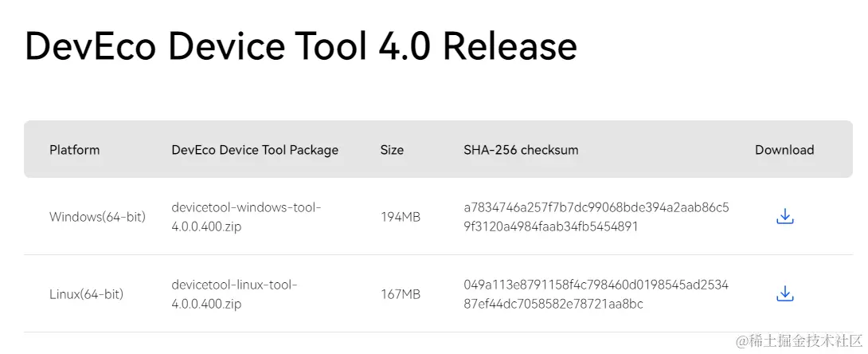This screenshot has width=868, height=354.
Task: Click the Windows checksum starting with a7834746
Action: 596,217
